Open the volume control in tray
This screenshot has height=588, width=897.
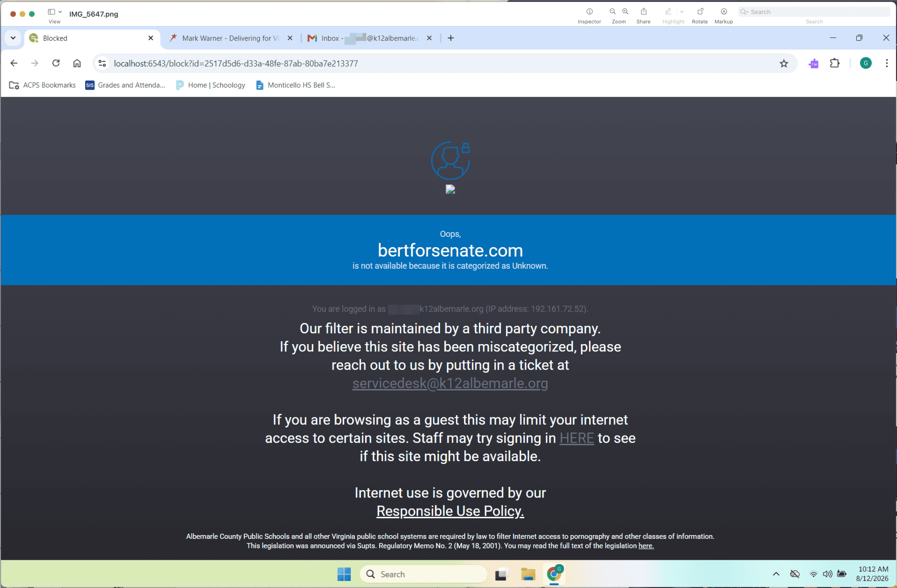828,574
